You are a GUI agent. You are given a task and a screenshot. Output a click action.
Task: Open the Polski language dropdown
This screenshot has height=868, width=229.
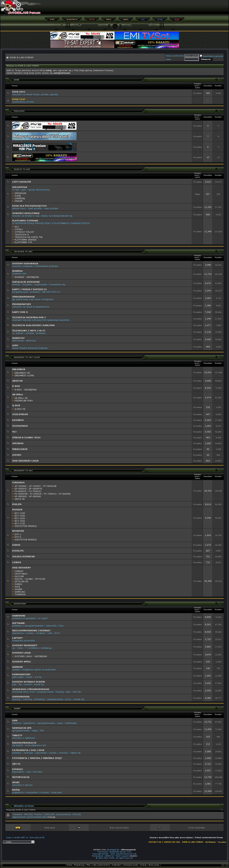tap(18, 842)
